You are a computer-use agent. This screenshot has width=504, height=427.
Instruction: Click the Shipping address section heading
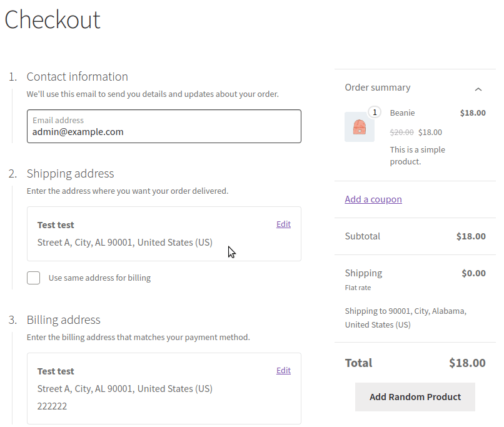pyautogui.click(x=70, y=174)
